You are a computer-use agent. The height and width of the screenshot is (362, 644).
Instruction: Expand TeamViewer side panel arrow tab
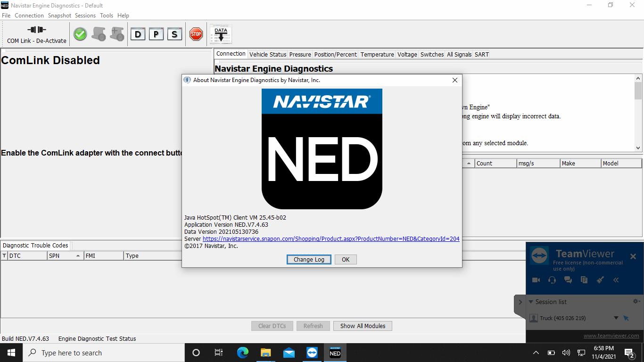(x=520, y=302)
